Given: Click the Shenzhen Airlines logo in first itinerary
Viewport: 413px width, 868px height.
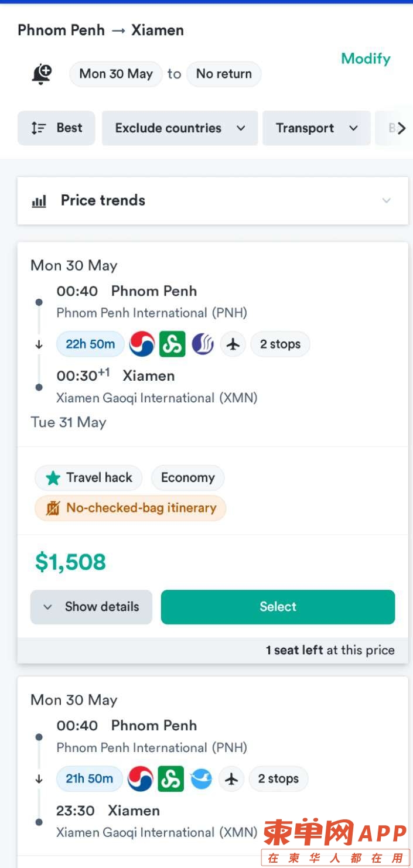Looking at the screenshot, I should (203, 344).
